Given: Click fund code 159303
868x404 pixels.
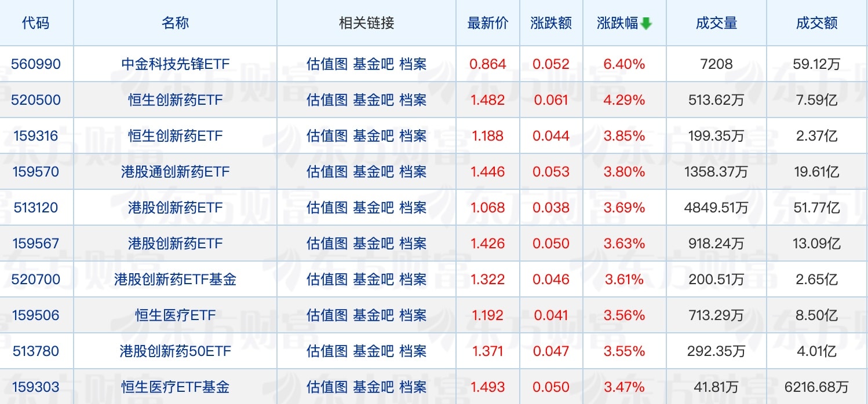Looking at the screenshot, I should (36, 387).
